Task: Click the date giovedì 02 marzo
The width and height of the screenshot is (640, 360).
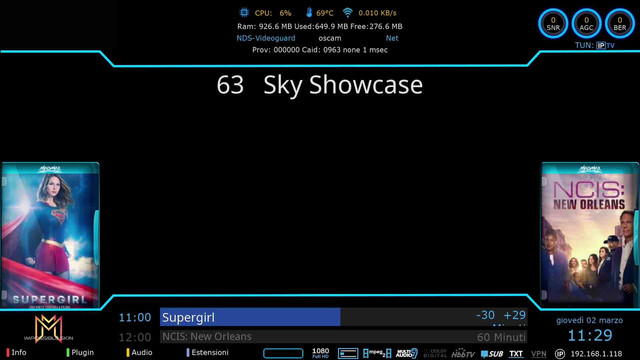Action: coord(589,320)
